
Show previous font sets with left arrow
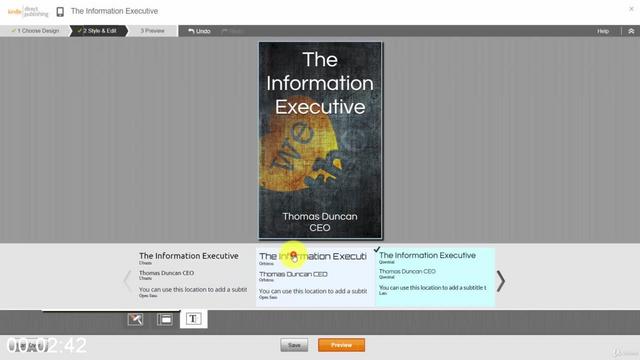(127, 281)
